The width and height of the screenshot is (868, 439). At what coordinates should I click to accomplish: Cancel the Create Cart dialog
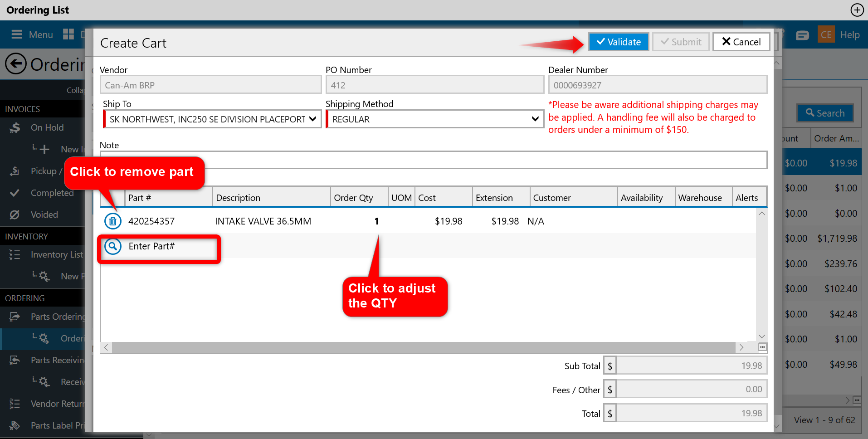[x=741, y=42]
